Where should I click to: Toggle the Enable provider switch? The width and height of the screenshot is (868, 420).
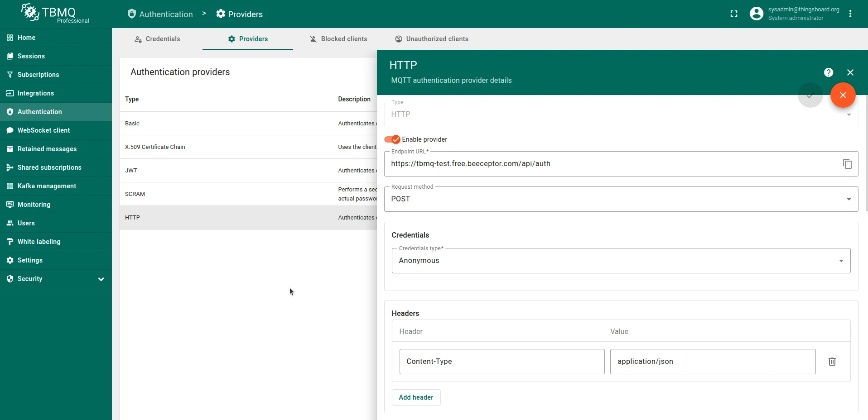392,139
